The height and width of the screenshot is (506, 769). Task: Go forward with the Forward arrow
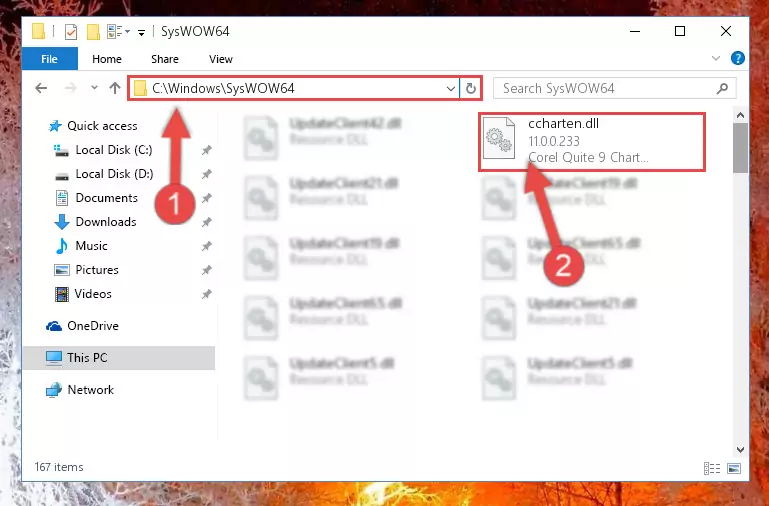[x=71, y=88]
